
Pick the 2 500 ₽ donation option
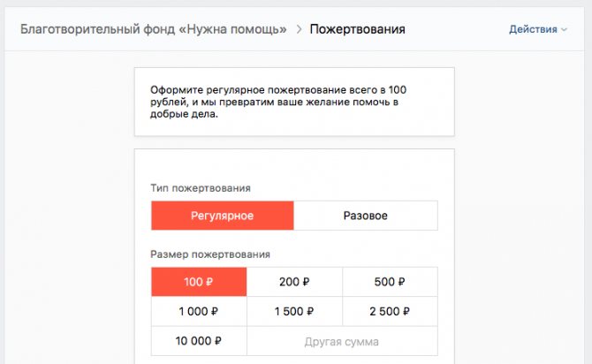click(390, 311)
